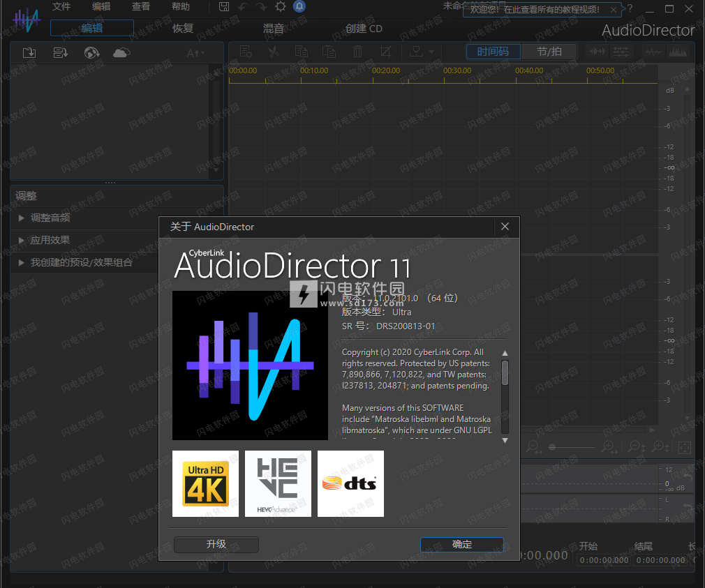Click the library panel scroll-down arrow
The width and height of the screenshot is (705, 588).
(216, 170)
